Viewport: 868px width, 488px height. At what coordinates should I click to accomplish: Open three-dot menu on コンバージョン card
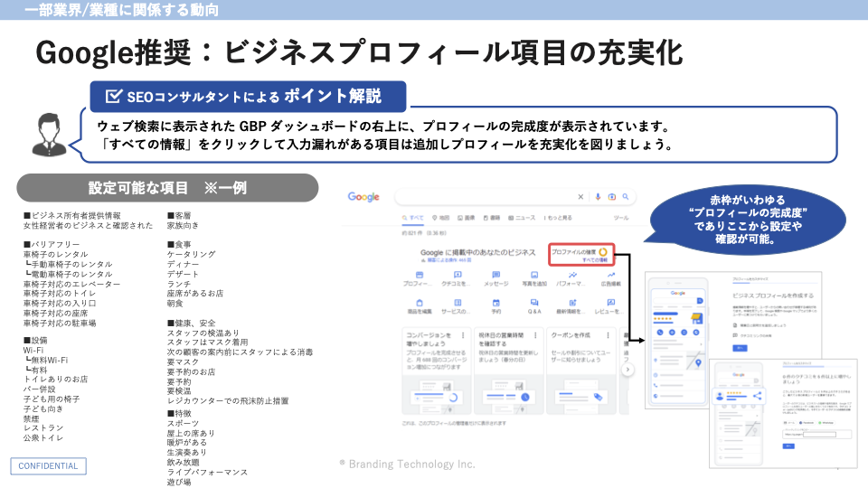pyautogui.click(x=463, y=335)
